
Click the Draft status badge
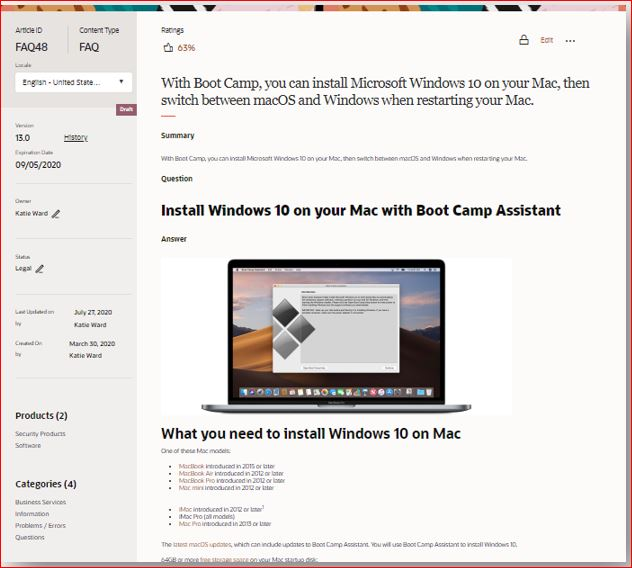tap(126, 110)
